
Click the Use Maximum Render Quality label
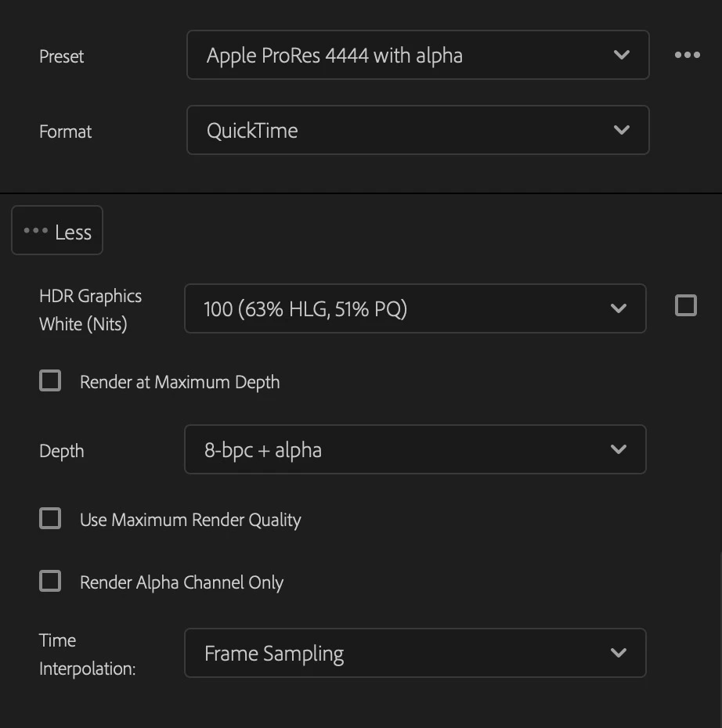coord(190,520)
